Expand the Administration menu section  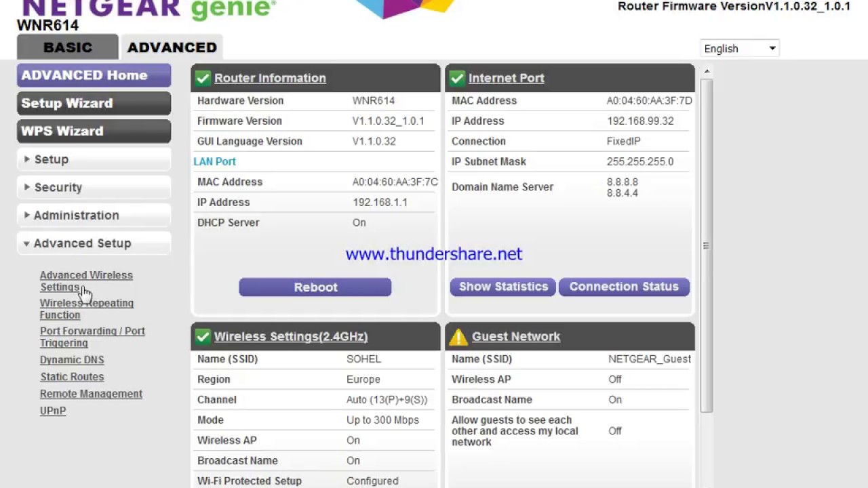pos(94,215)
